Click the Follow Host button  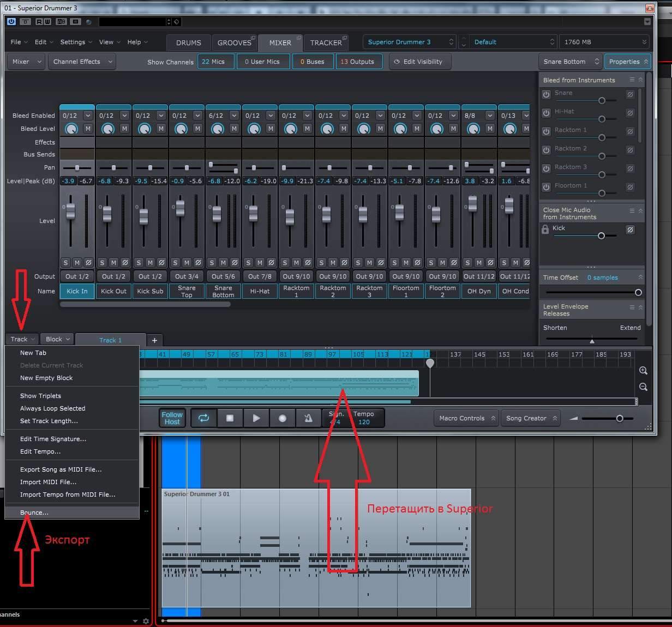point(172,418)
